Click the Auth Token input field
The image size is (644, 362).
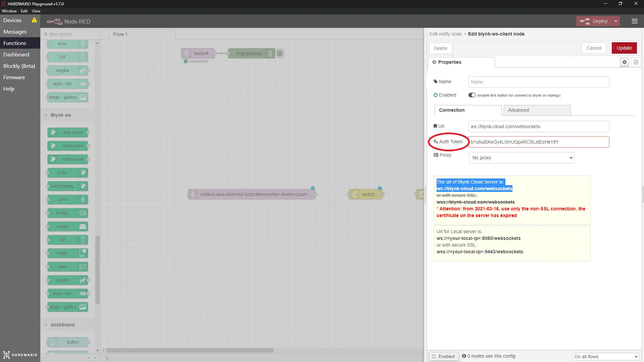point(539,142)
